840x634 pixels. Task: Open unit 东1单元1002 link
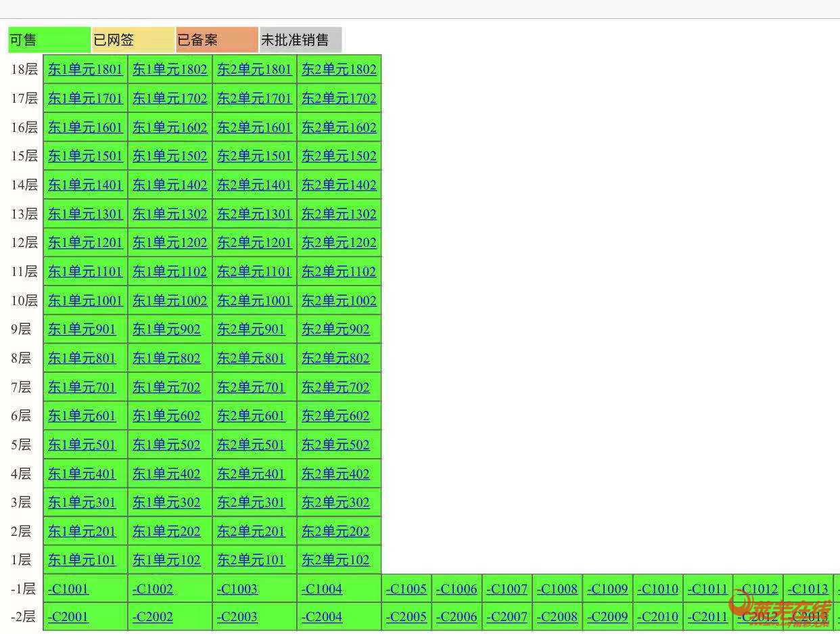click(170, 300)
